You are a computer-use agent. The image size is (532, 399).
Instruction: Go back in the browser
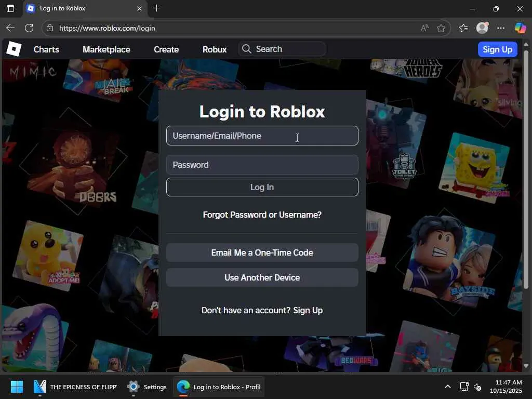click(10, 28)
